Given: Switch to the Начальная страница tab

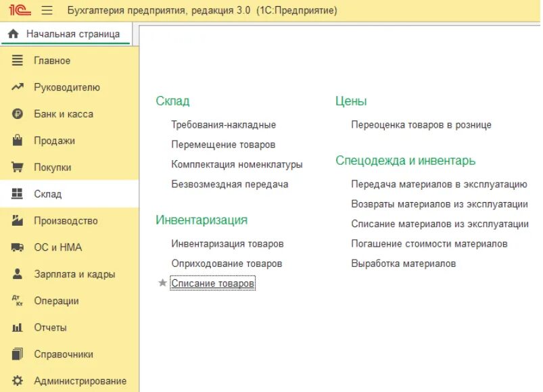Looking at the screenshot, I should tap(66, 34).
